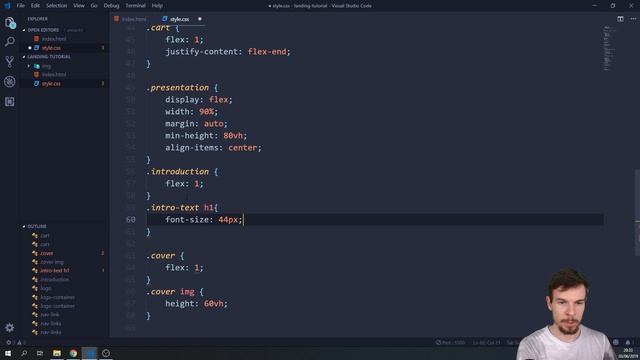This screenshot has height=360, width=640.
Task: Click align-items: center line
Action: click(x=213, y=148)
